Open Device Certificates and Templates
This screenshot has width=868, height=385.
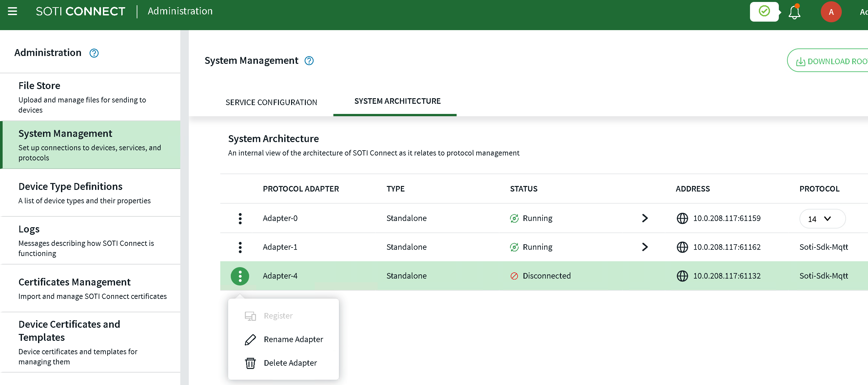coord(90,342)
